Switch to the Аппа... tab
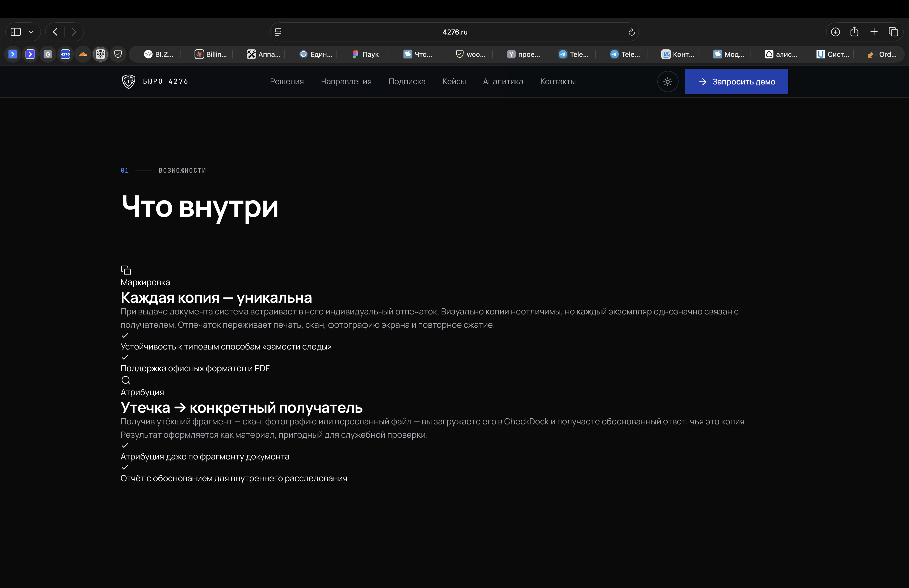Image resolution: width=909 pixels, height=588 pixels. pyautogui.click(x=263, y=54)
